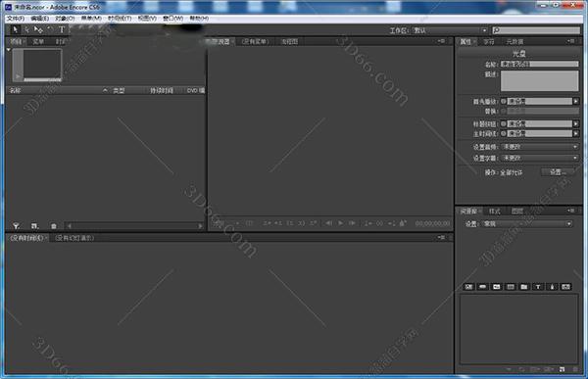Open the Properties panel options menu icon
Image resolution: width=588 pixels, height=379 pixels.
[570, 41]
